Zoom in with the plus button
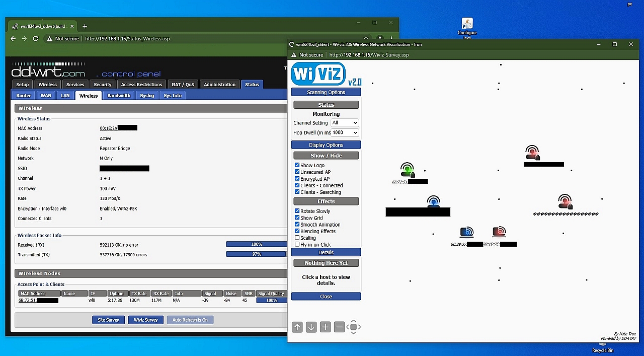 click(326, 327)
